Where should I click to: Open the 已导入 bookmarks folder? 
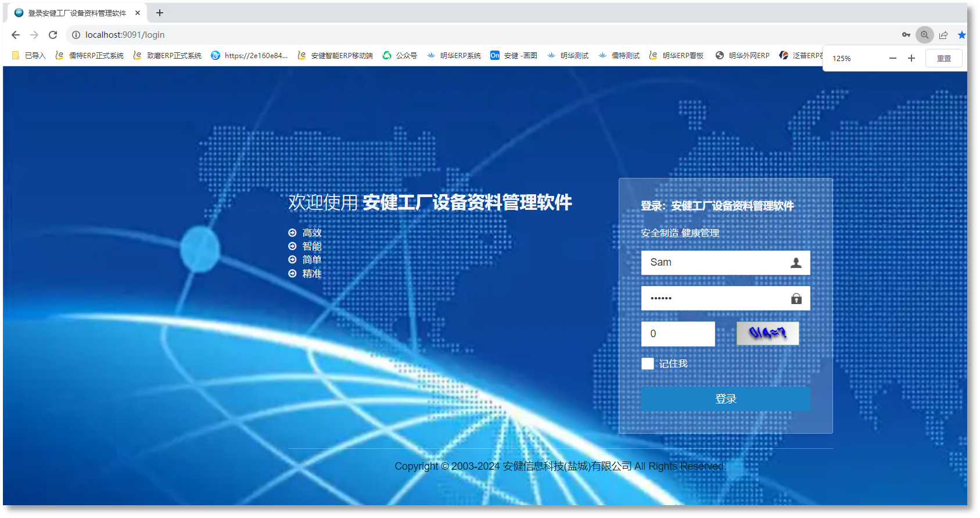click(29, 56)
